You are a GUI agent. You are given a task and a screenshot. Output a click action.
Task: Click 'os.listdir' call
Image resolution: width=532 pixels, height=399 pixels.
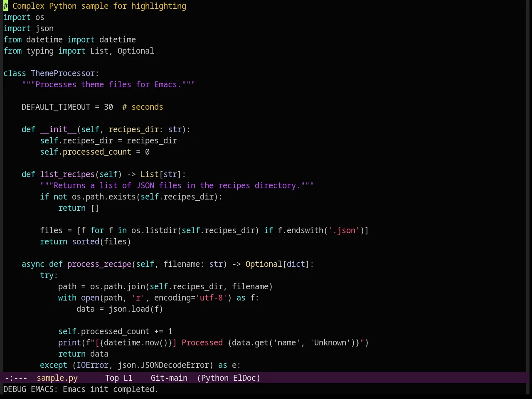coord(154,230)
